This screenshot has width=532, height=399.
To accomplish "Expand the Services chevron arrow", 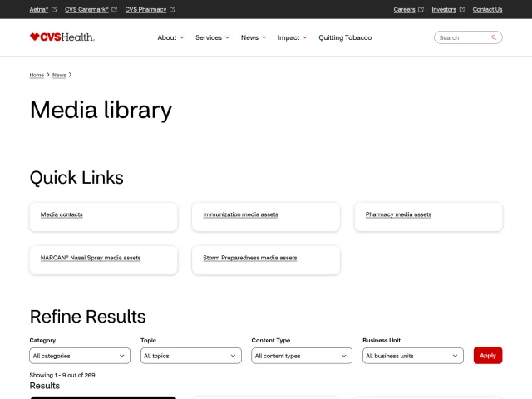I will (227, 37).
